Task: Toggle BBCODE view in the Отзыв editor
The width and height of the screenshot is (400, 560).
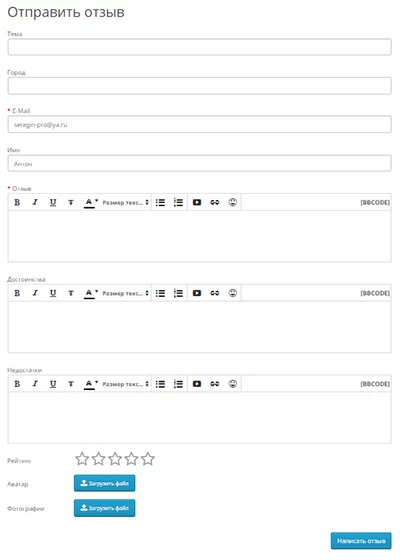Action: [375, 202]
